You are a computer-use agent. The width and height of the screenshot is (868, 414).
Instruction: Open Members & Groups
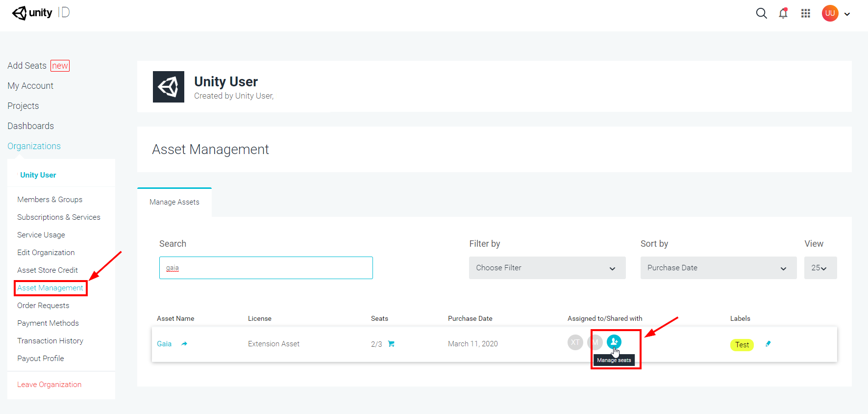(x=50, y=200)
